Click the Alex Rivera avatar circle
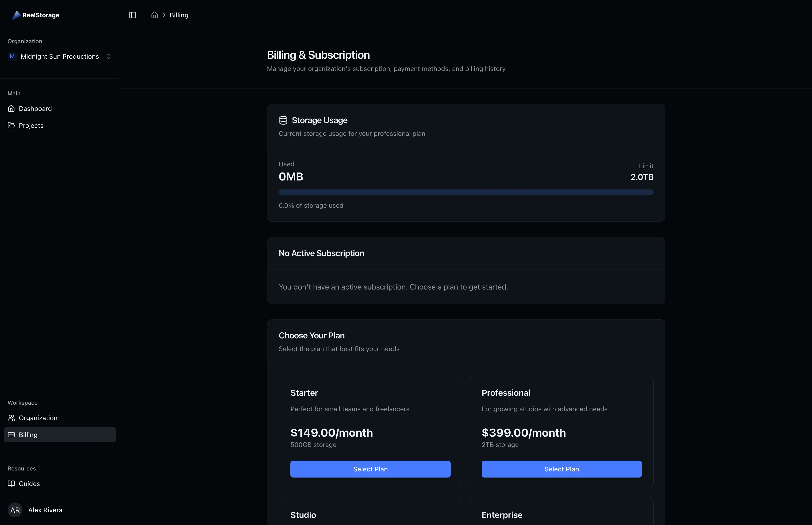This screenshot has height=525, width=812. click(x=15, y=510)
